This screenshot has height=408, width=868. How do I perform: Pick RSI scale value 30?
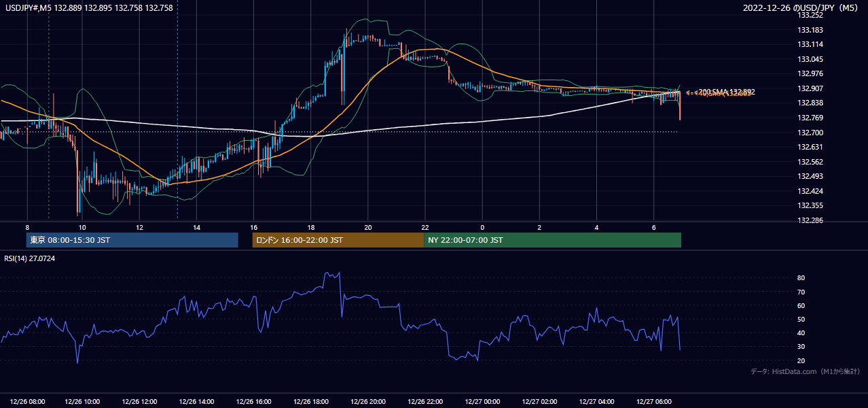pos(801,347)
